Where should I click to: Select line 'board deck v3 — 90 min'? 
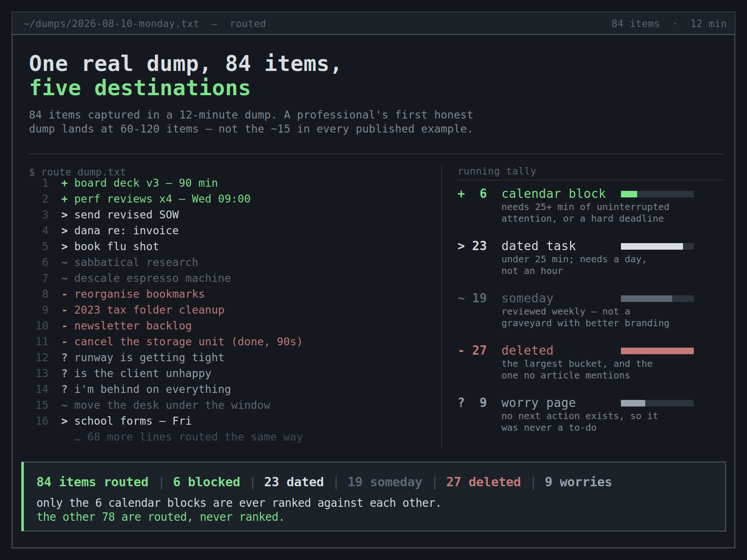pos(146,183)
